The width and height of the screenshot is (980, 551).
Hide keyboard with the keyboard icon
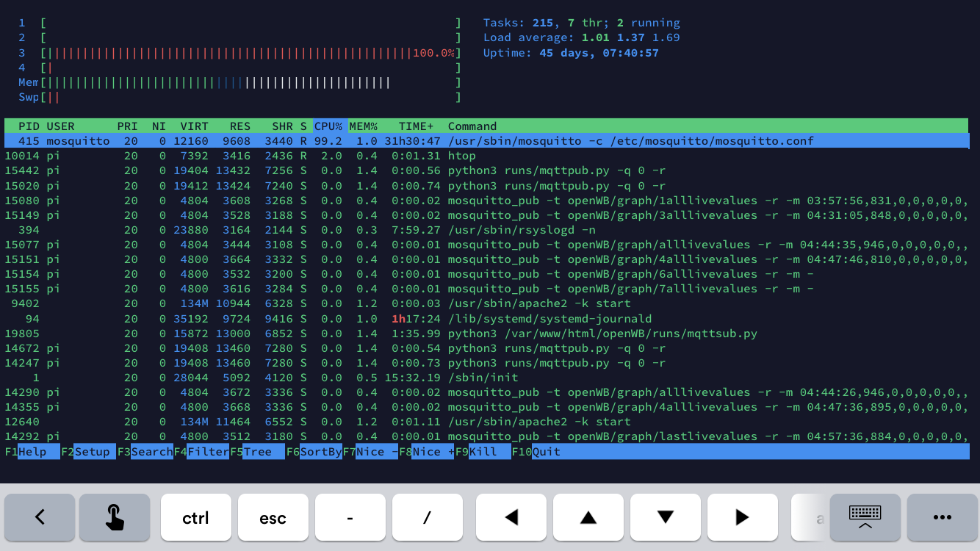coord(865,517)
